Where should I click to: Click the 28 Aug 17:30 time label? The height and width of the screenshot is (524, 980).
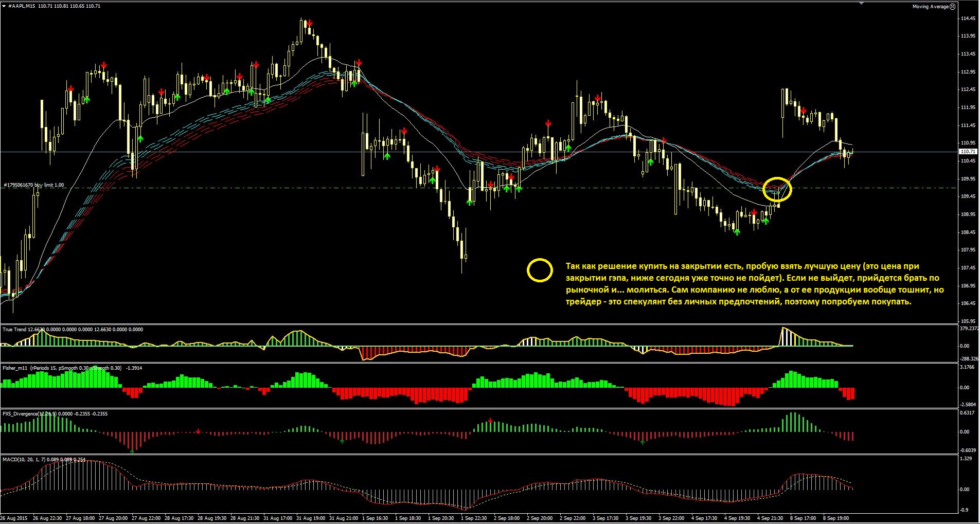179,518
